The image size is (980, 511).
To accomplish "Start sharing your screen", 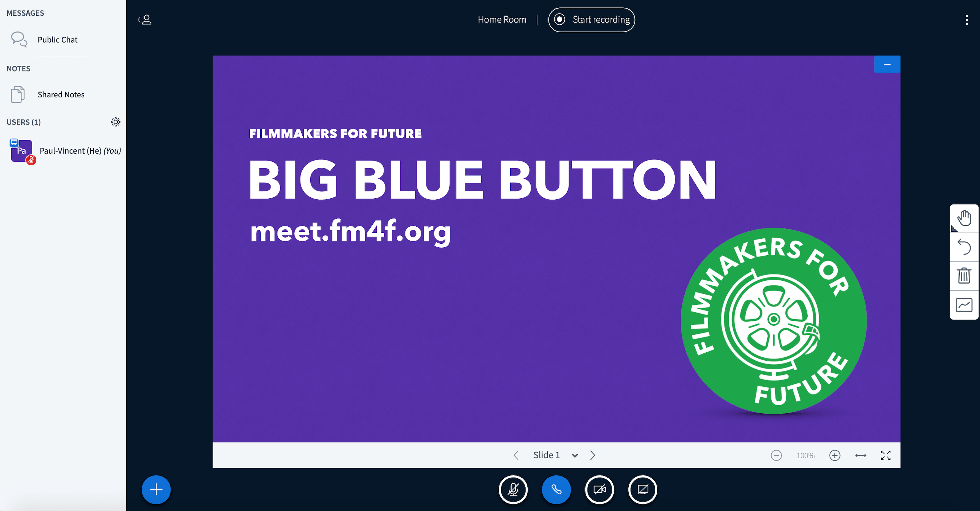I will [643, 490].
